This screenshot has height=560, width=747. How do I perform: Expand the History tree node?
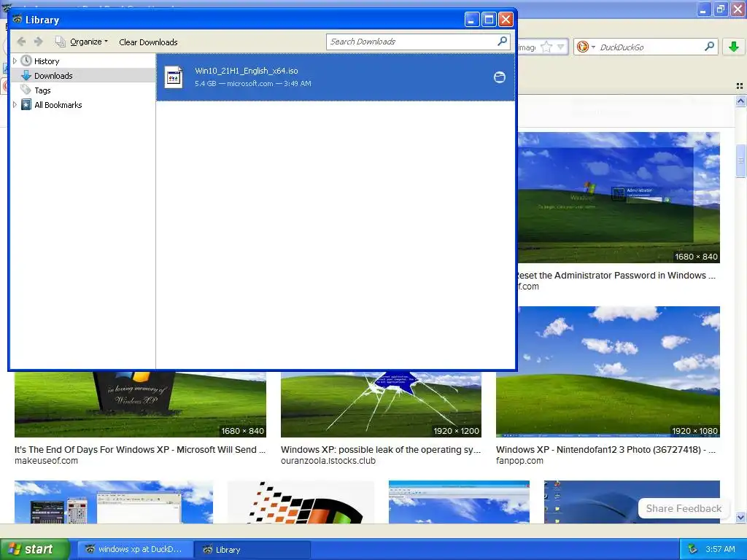click(x=15, y=61)
